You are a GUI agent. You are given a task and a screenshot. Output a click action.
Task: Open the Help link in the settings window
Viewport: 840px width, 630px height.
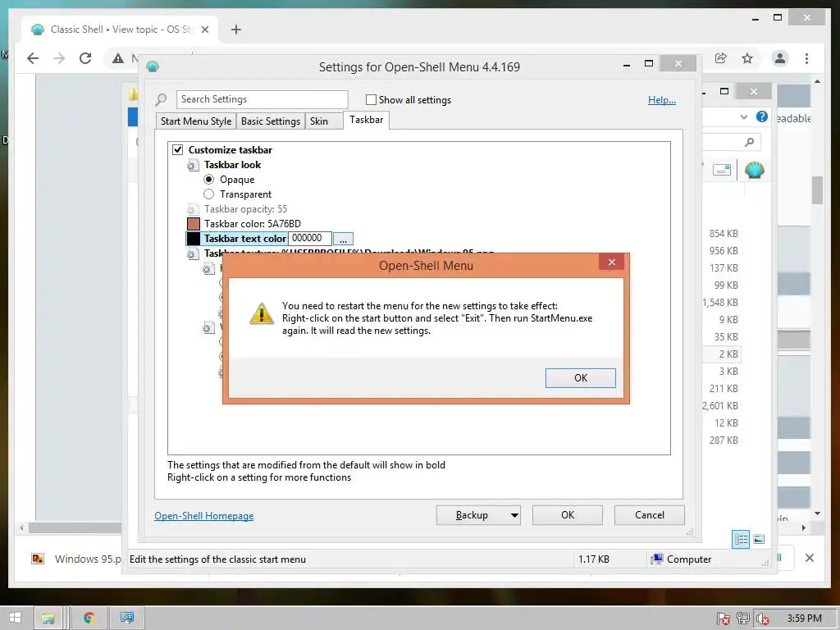[662, 99]
